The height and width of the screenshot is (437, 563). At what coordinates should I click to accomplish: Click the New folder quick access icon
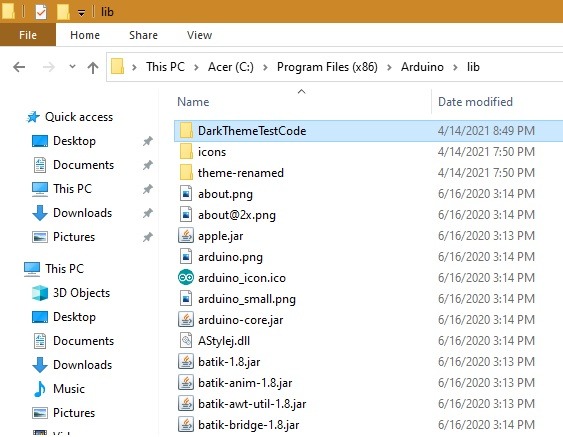point(63,11)
